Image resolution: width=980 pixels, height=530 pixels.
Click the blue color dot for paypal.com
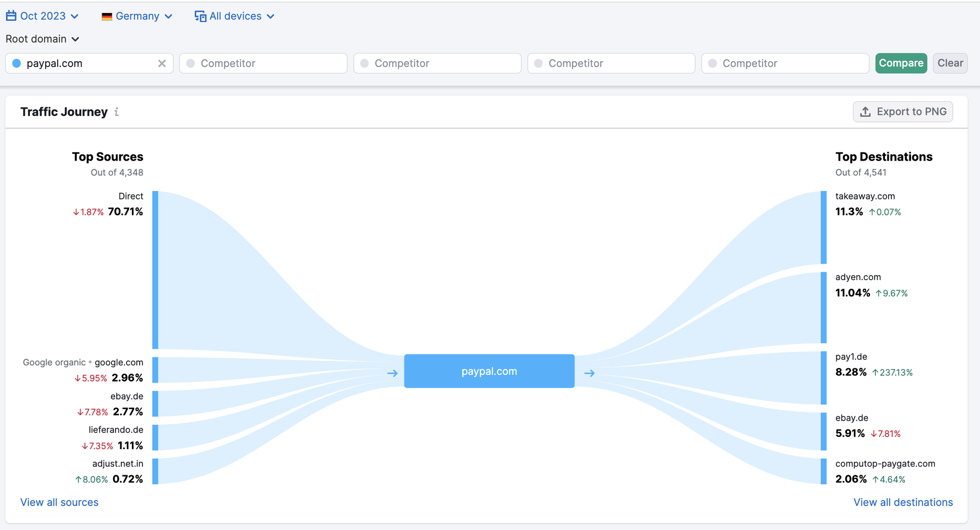coord(17,64)
